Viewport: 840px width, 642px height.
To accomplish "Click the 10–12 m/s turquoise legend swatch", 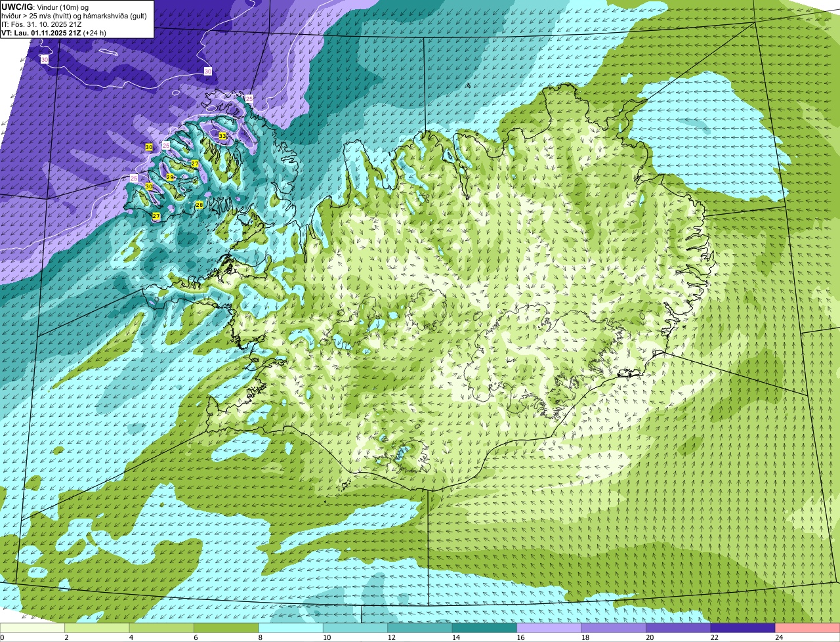I will click(x=355, y=628).
